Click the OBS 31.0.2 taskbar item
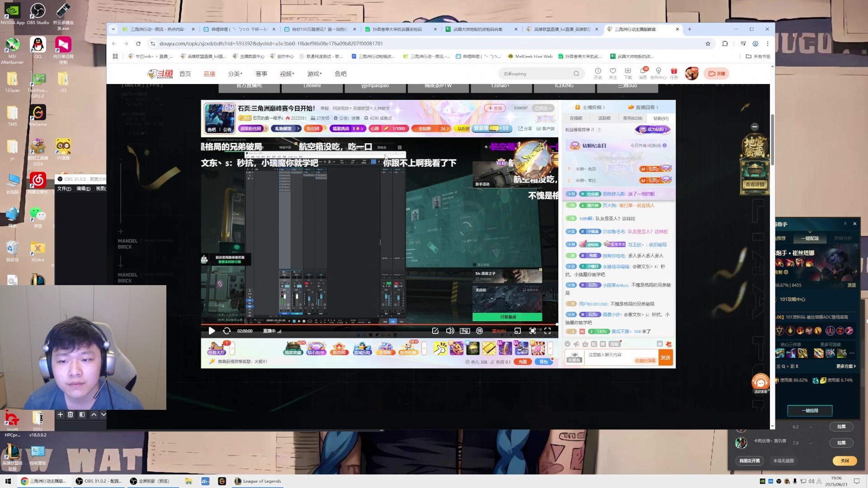The width and height of the screenshot is (868, 488). click(x=99, y=481)
